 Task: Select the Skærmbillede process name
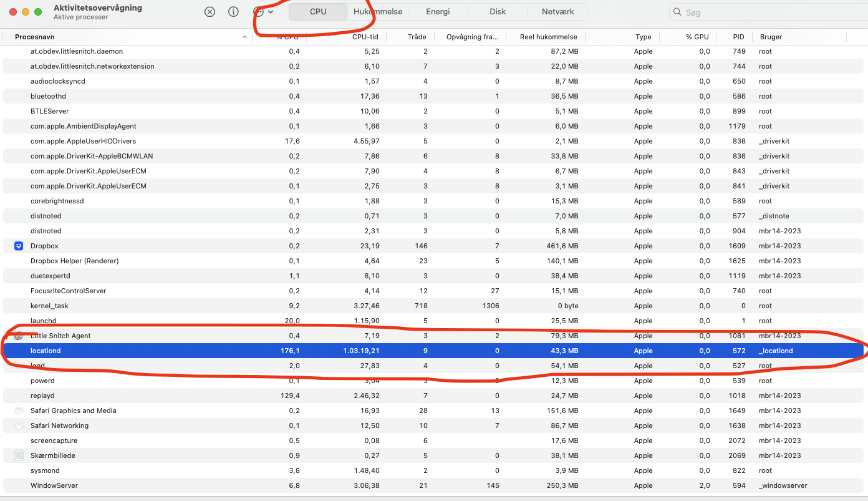[53, 455]
